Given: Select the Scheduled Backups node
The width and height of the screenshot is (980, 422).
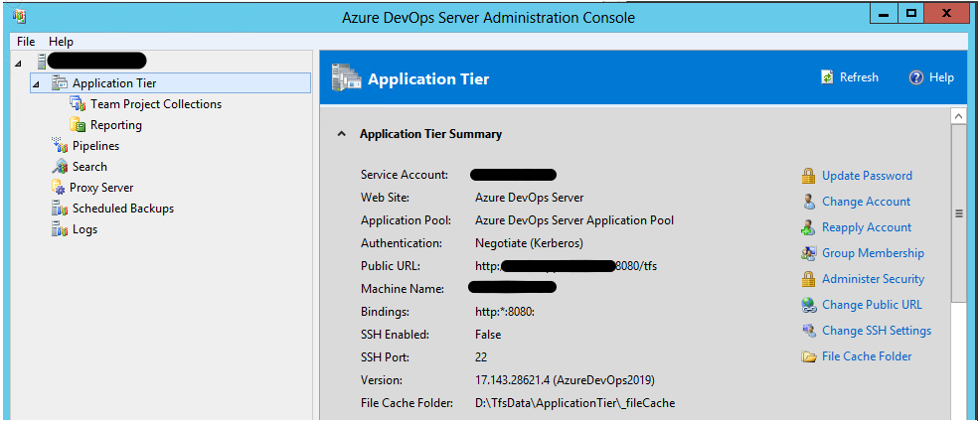Looking at the screenshot, I should tap(122, 209).
